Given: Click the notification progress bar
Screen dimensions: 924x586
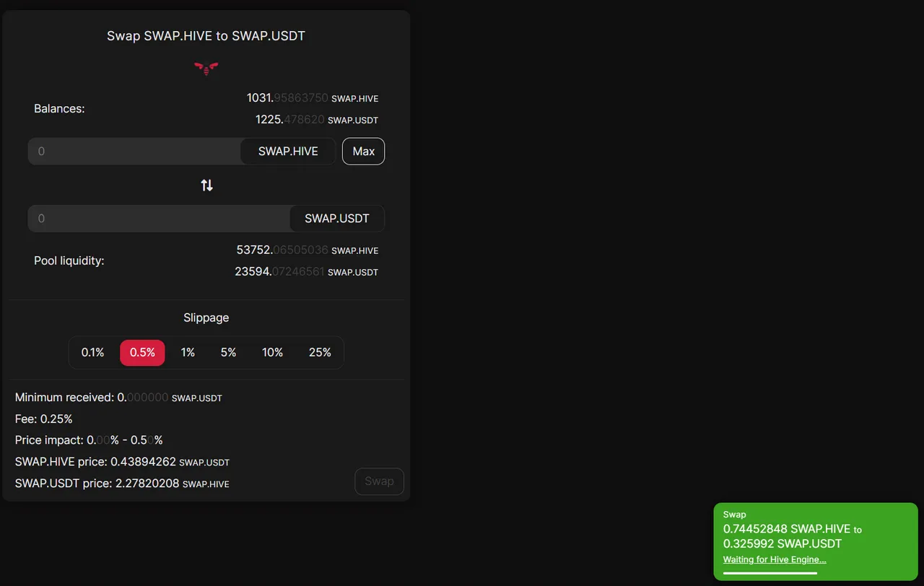Looking at the screenshot, I should (770, 573).
